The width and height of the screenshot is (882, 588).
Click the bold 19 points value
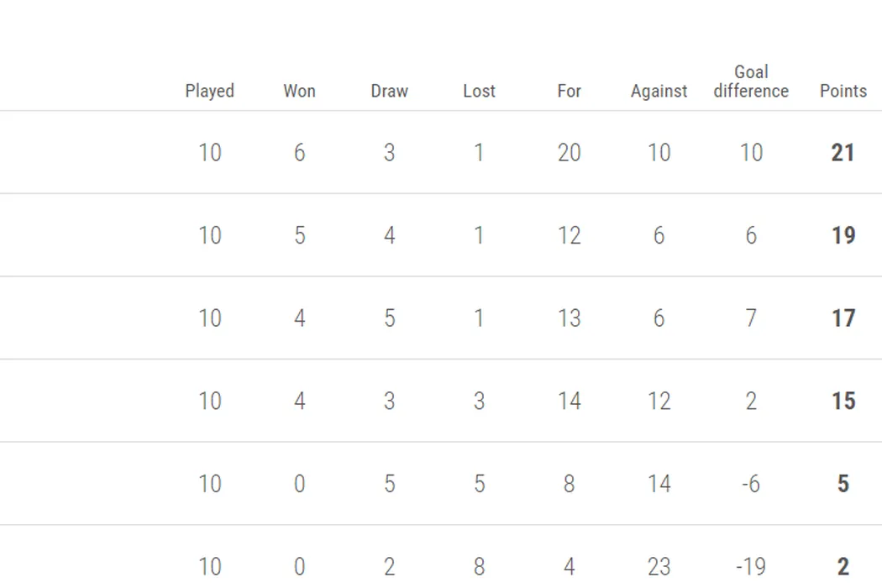843,235
